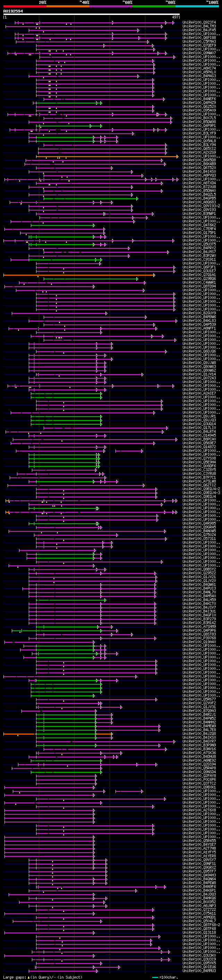The image size is (222, 980).
Task: Select hit label UniRef100_P0C6P6
Action: click(x=199, y=780)
